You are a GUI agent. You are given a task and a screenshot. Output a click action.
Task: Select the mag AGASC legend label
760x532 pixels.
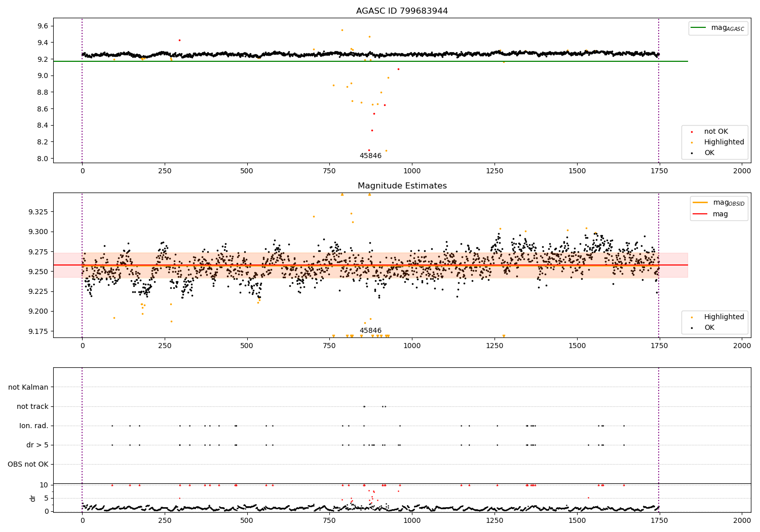tap(728, 28)
